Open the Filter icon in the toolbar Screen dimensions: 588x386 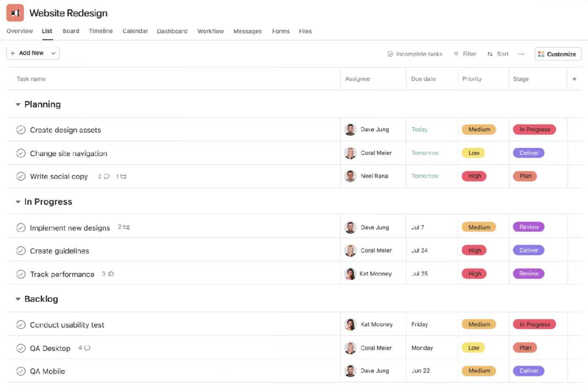tap(456, 54)
